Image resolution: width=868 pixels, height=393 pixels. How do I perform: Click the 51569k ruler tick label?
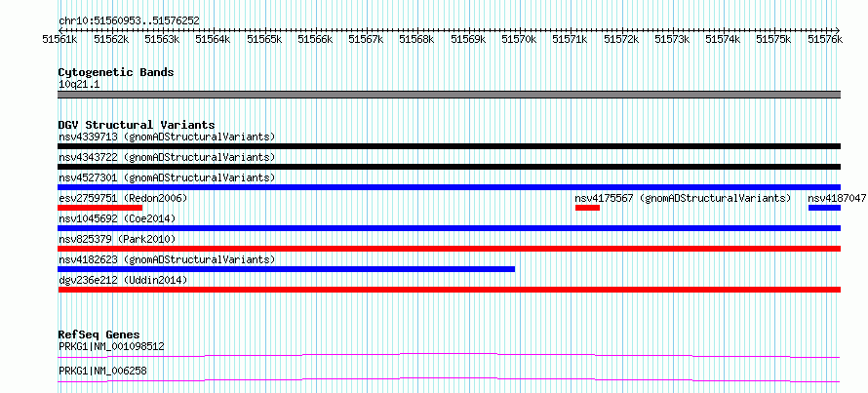pyautogui.click(x=468, y=39)
